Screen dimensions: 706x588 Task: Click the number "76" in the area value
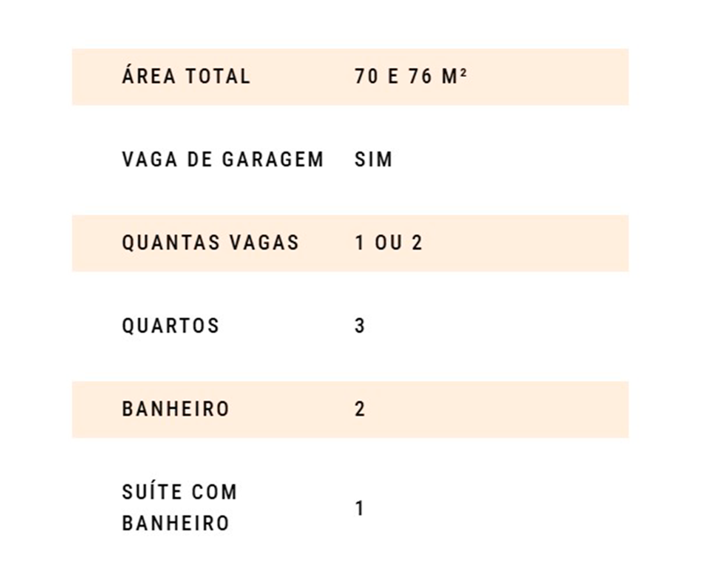420,76
